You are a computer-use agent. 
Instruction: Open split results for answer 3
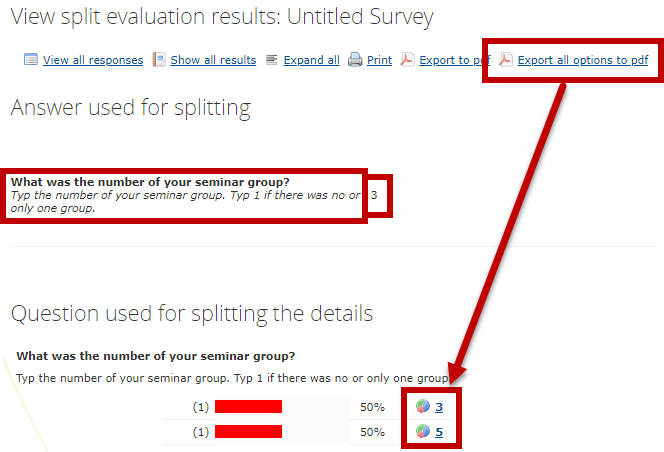coord(439,407)
